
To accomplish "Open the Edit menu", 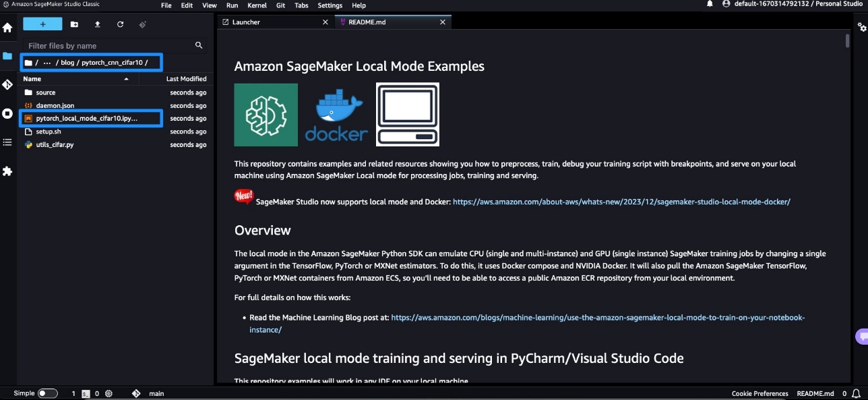I will (187, 5).
